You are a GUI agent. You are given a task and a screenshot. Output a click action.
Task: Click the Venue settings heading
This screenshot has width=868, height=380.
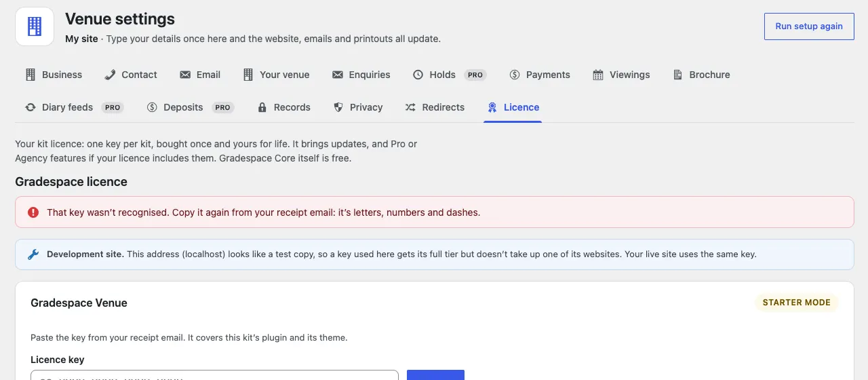tap(120, 19)
